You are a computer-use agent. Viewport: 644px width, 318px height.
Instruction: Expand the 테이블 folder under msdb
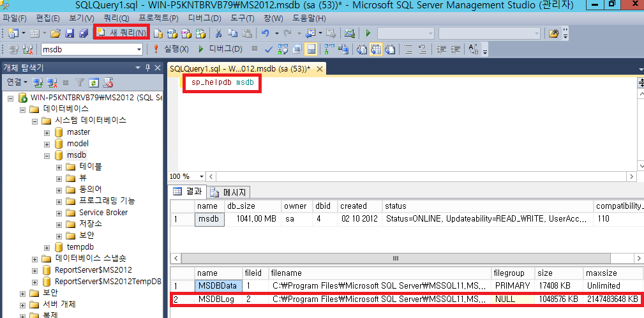pos(59,167)
